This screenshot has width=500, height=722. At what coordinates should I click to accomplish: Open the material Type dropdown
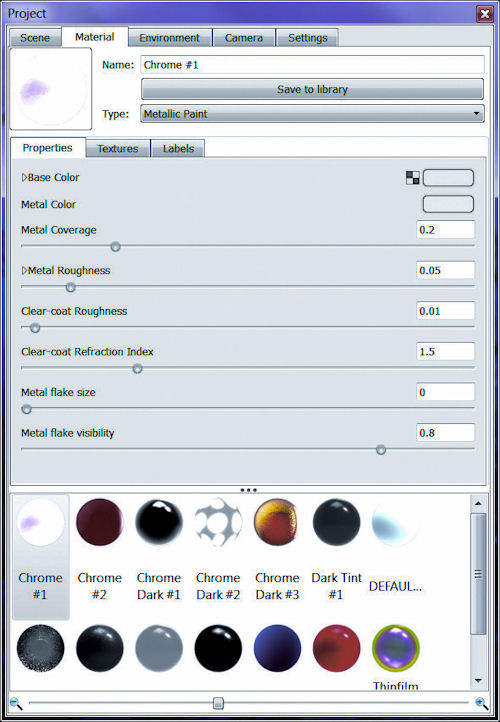click(312, 114)
